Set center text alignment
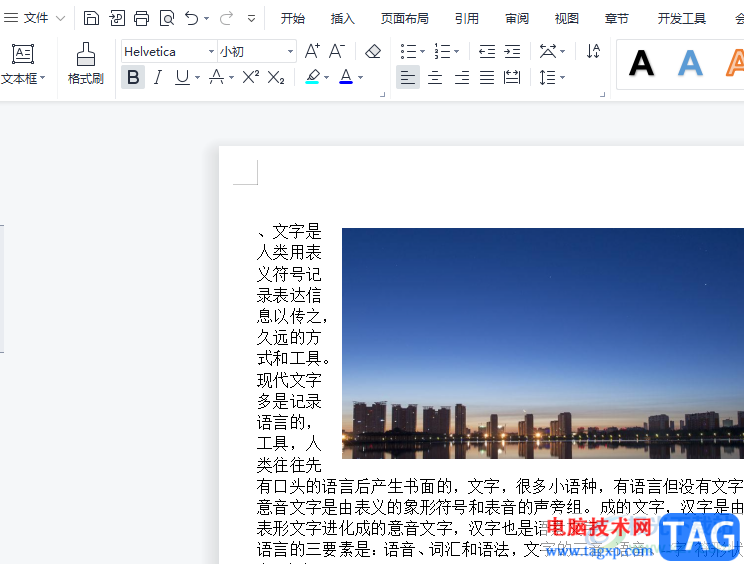 pyautogui.click(x=435, y=77)
